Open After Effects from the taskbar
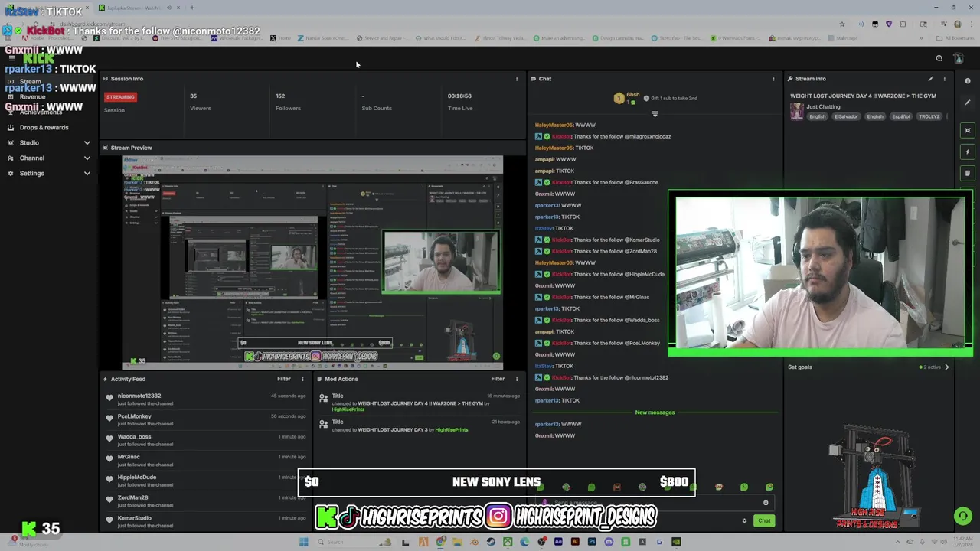This screenshot has width=980, height=551. [x=558, y=542]
